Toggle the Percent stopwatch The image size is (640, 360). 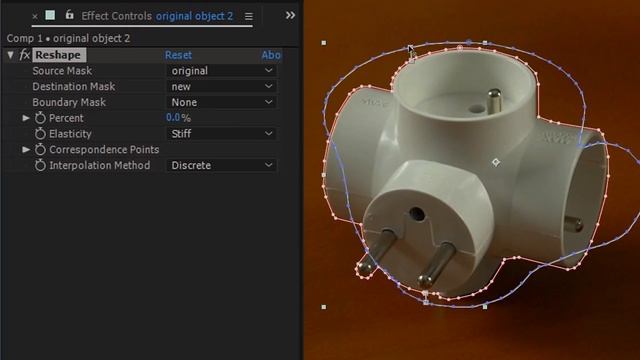pos(40,118)
